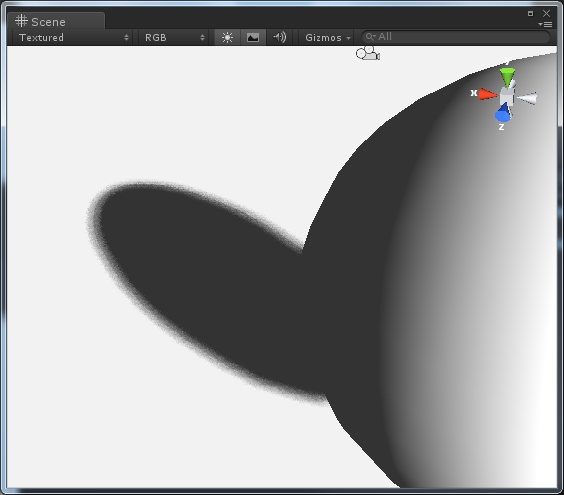Click the grid icon on Scene tab
This screenshot has height=495, width=564.
(21, 21)
